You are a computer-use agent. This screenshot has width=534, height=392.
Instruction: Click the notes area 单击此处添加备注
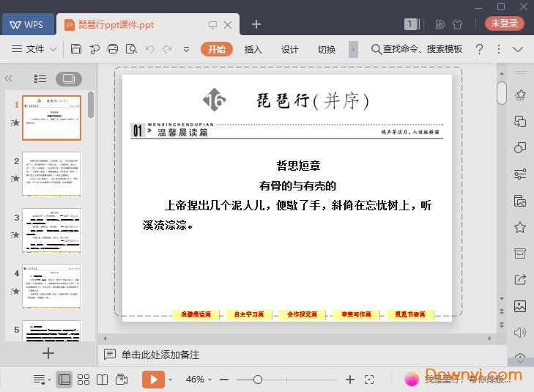tap(160, 355)
